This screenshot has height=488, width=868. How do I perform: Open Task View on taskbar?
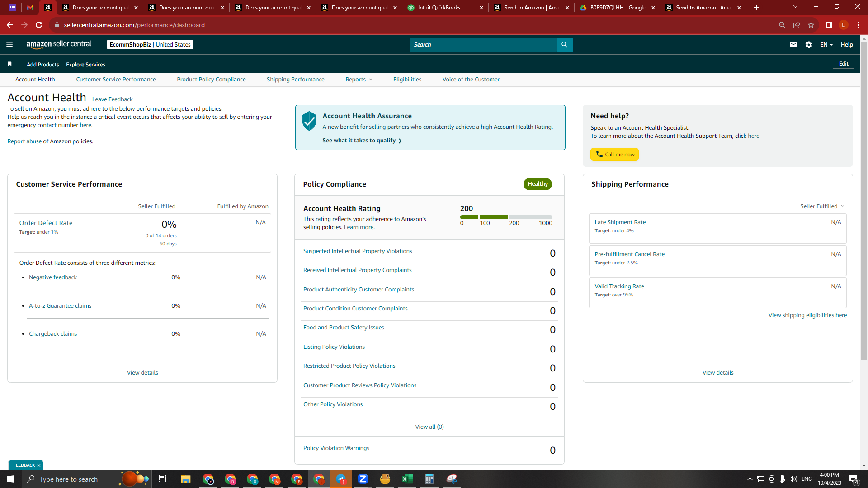(x=163, y=479)
